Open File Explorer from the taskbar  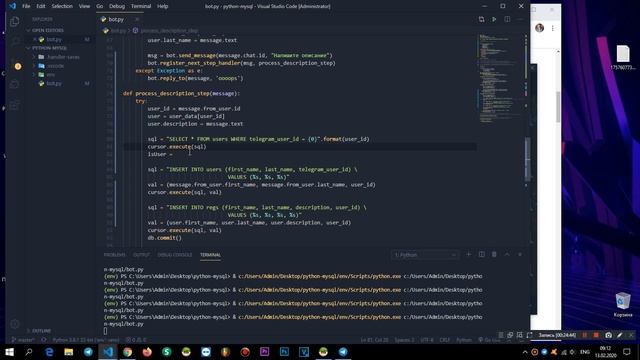(69, 351)
